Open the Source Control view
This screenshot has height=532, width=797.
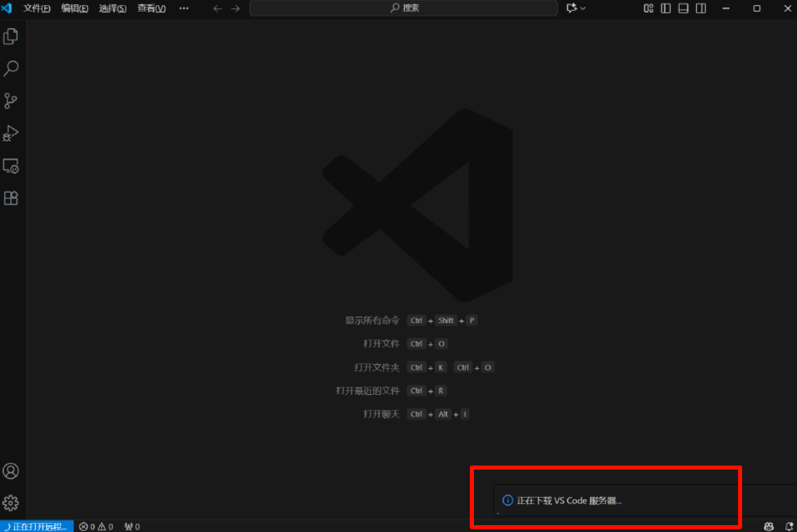coord(11,101)
